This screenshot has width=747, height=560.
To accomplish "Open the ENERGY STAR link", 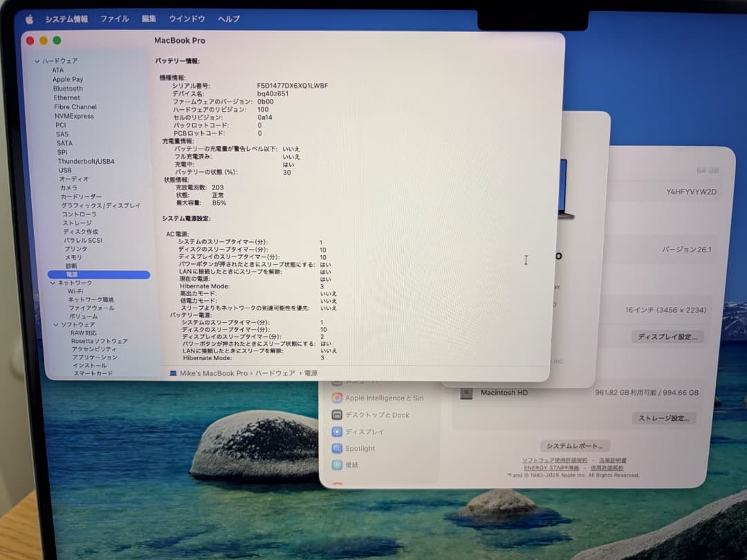I will pyautogui.click(x=551, y=467).
